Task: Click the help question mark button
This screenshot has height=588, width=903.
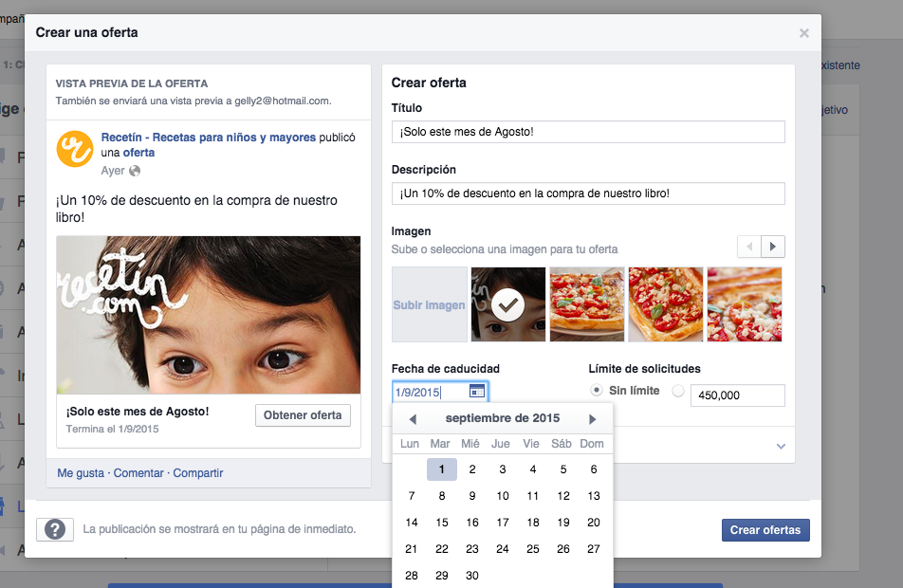Action: click(55, 529)
